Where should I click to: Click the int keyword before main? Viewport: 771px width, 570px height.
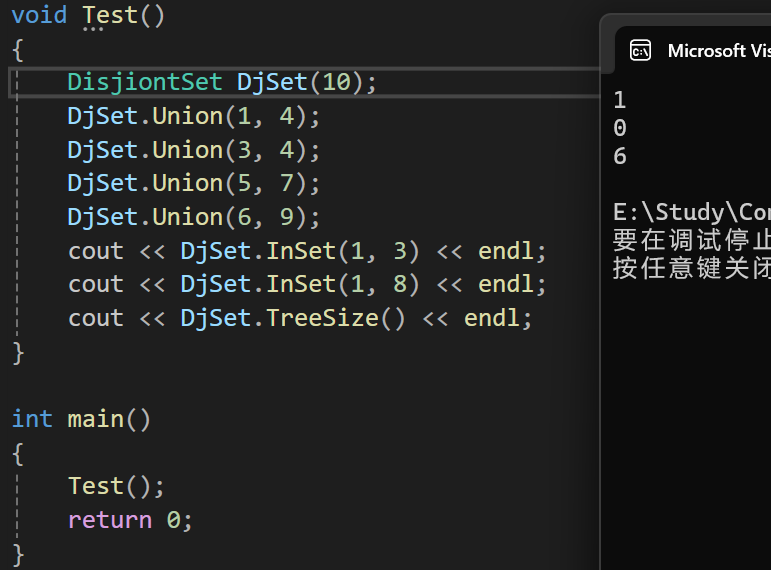coord(32,418)
